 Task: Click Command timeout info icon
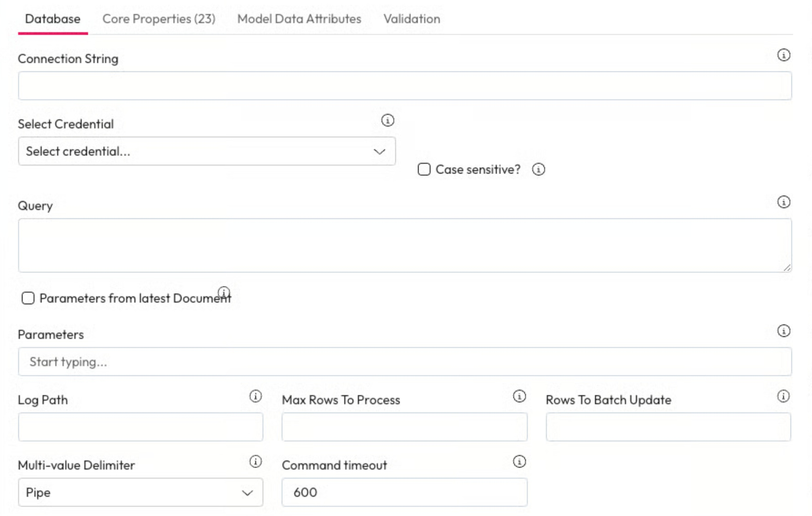tap(519, 461)
